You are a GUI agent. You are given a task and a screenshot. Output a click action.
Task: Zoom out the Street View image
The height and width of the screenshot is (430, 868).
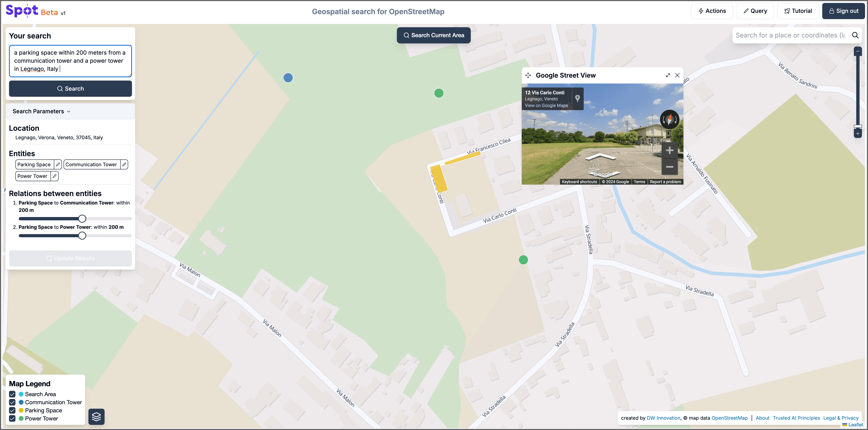pyautogui.click(x=669, y=167)
